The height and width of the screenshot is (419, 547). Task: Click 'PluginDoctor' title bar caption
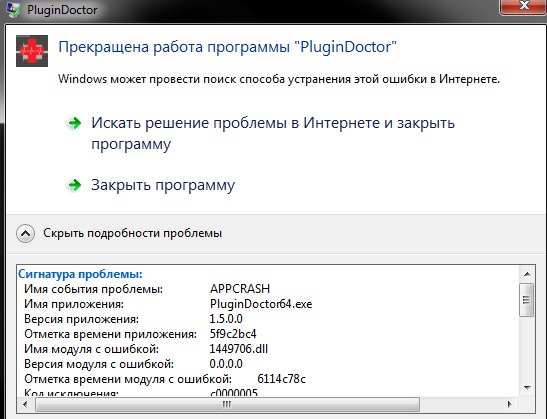62,10
